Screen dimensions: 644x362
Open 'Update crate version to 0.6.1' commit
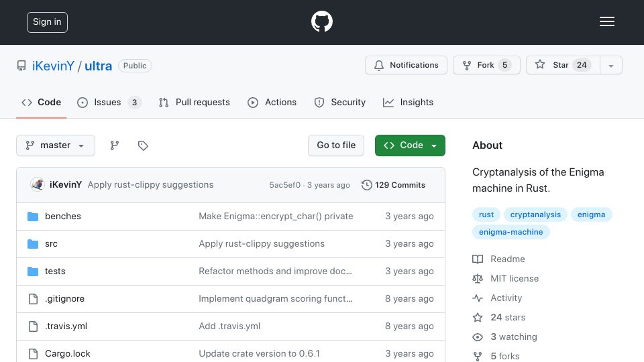click(x=259, y=354)
